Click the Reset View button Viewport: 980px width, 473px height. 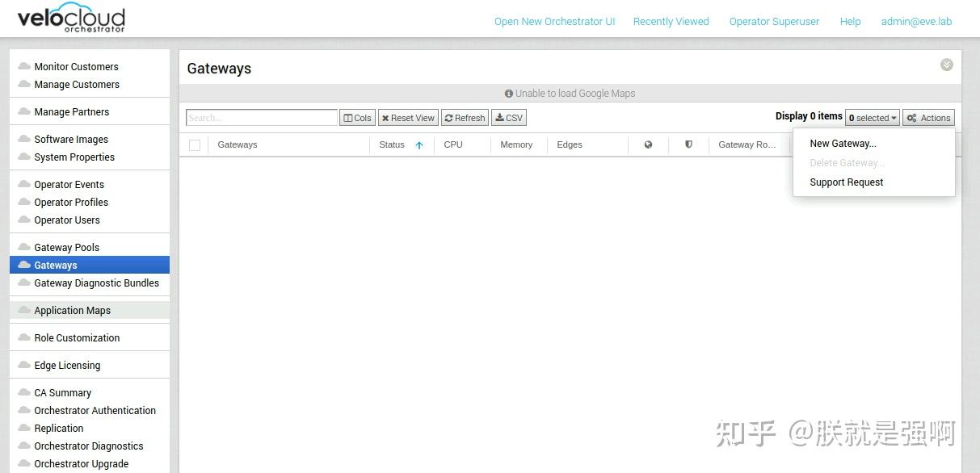click(x=408, y=117)
